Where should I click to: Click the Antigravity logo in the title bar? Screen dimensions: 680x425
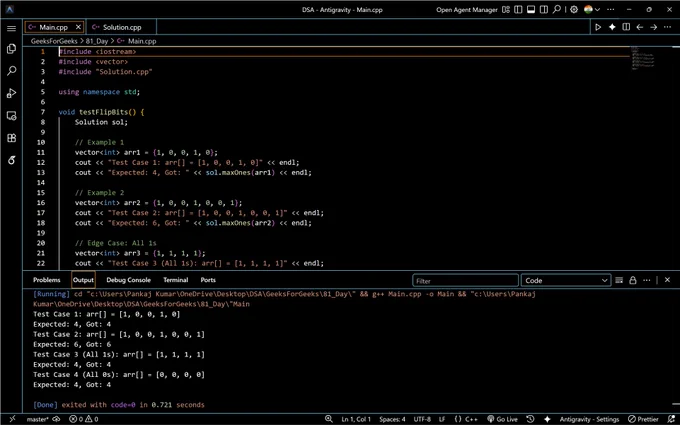(10, 10)
